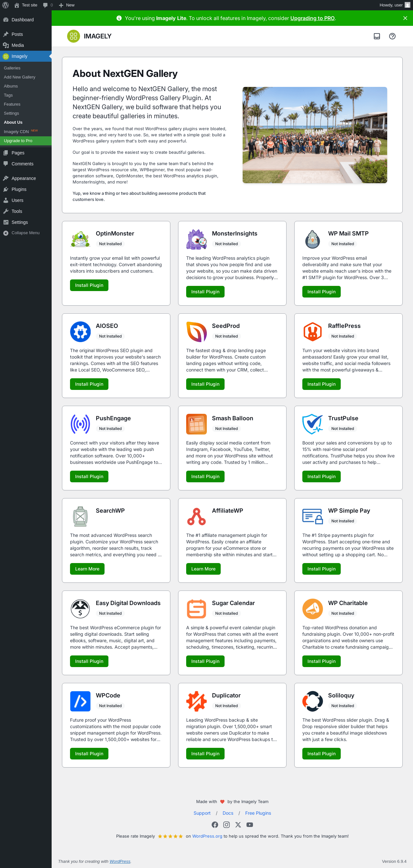Dismiss the Imagely Lite upgrade banner
Image resolution: width=413 pixels, height=868 pixels.
[x=405, y=18]
